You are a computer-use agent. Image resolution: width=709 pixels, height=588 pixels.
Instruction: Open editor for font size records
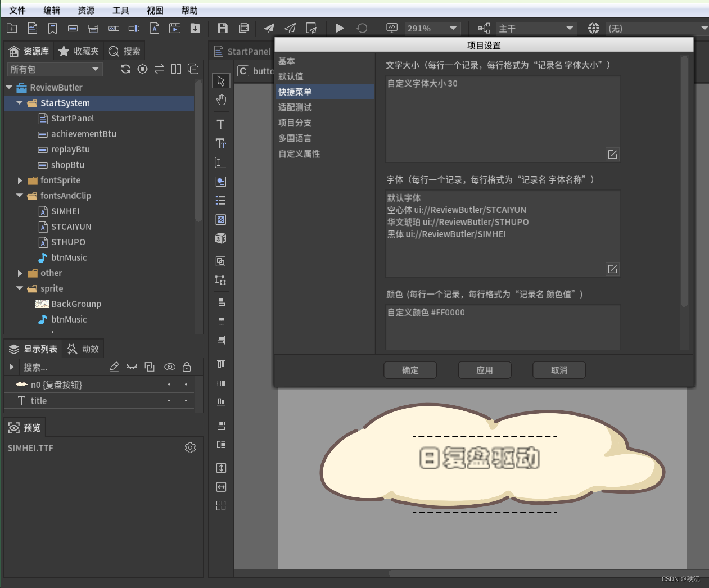pyautogui.click(x=613, y=154)
